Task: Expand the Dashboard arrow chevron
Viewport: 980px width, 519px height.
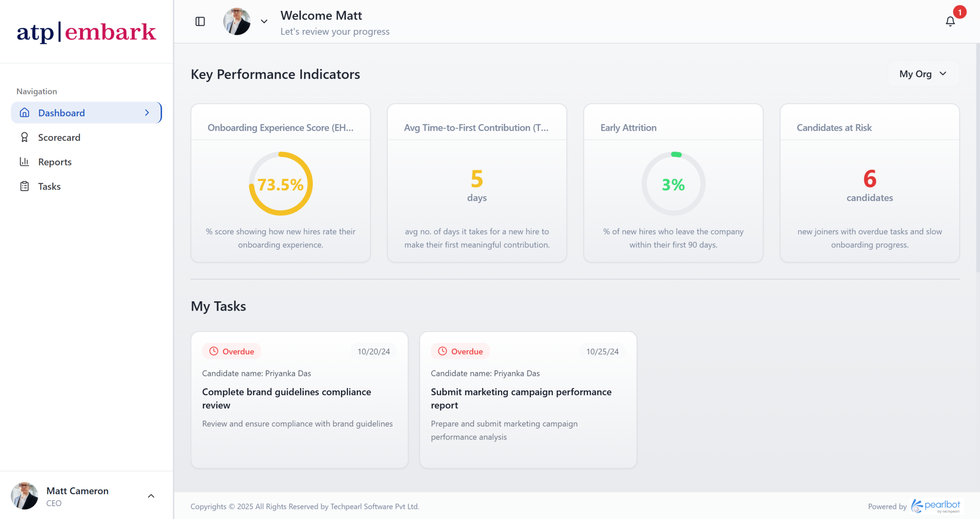Action: coord(147,112)
